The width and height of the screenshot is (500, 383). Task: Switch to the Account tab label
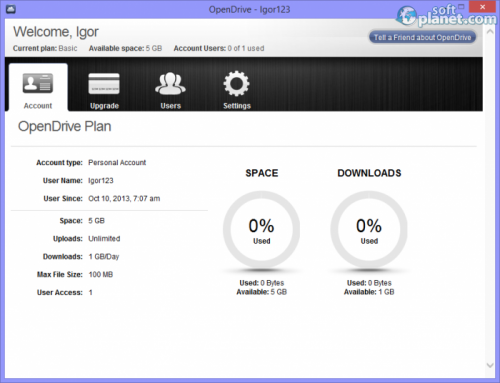tap(38, 106)
